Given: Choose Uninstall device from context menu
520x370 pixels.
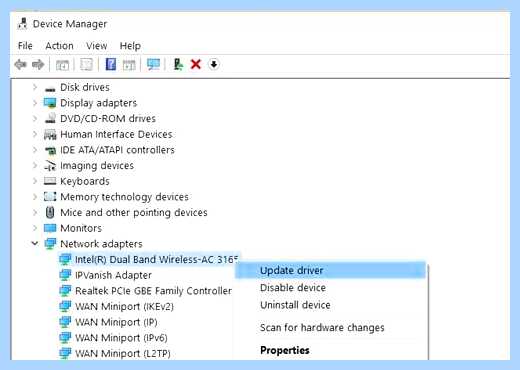Looking at the screenshot, I should point(330,305).
